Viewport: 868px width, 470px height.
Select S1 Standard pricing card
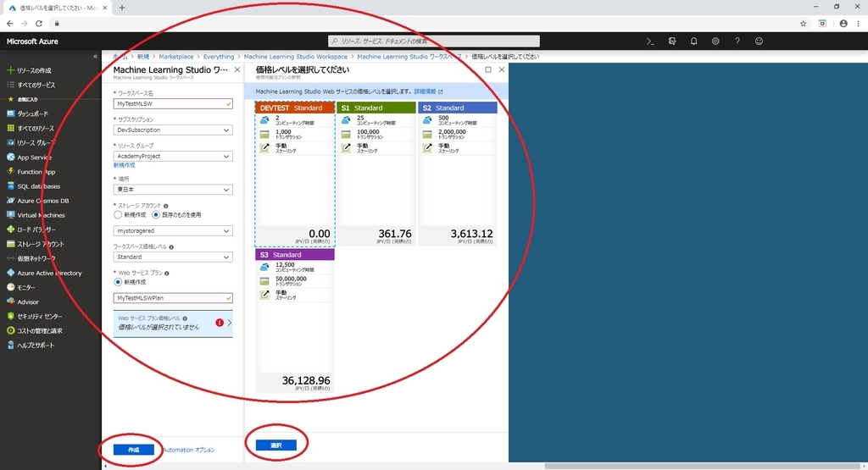[x=376, y=174]
